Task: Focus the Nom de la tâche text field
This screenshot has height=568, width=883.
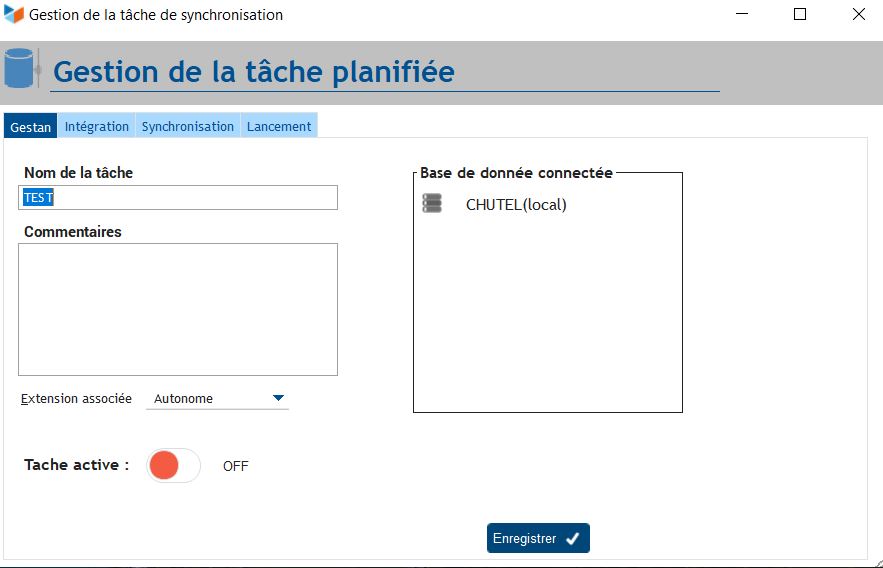Action: click(178, 198)
